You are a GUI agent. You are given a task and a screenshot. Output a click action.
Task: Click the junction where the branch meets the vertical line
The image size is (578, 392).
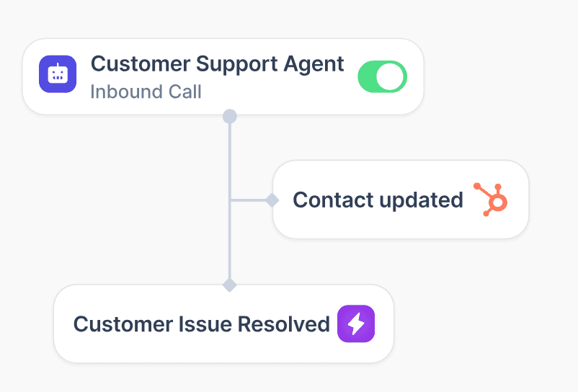pos(229,200)
